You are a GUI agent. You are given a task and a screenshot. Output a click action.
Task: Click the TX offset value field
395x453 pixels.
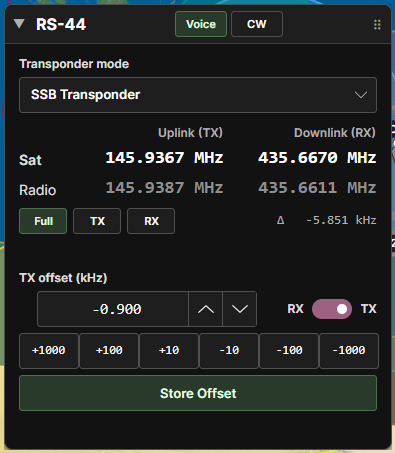pos(113,309)
